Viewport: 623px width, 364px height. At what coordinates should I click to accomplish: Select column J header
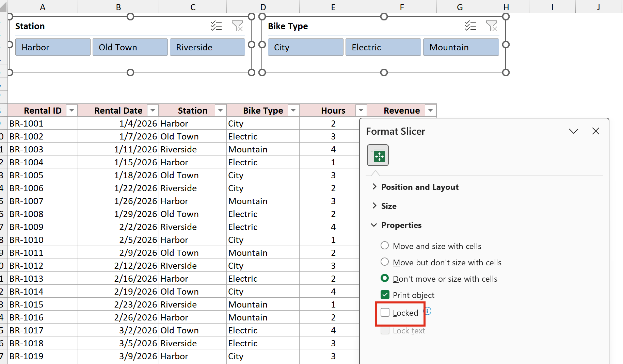click(598, 7)
